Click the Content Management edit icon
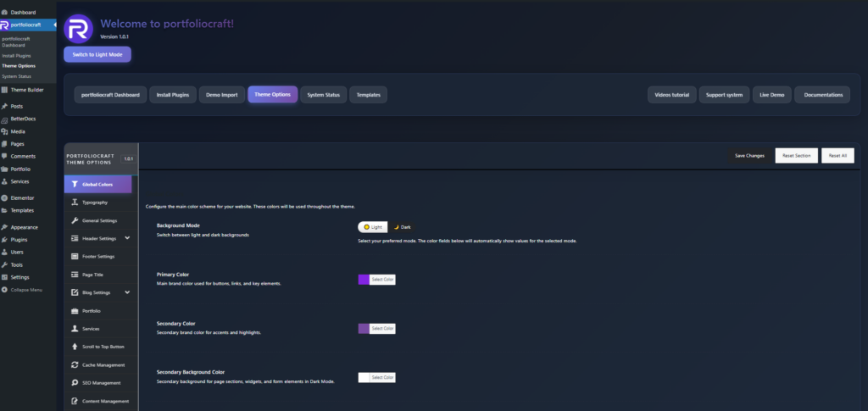Viewport: 868px width, 411px height. coord(75,401)
